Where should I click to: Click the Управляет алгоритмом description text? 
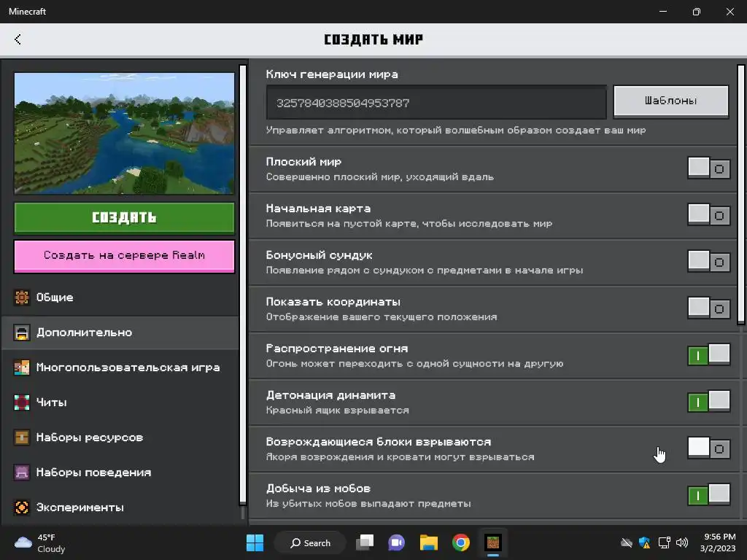click(456, 131)
